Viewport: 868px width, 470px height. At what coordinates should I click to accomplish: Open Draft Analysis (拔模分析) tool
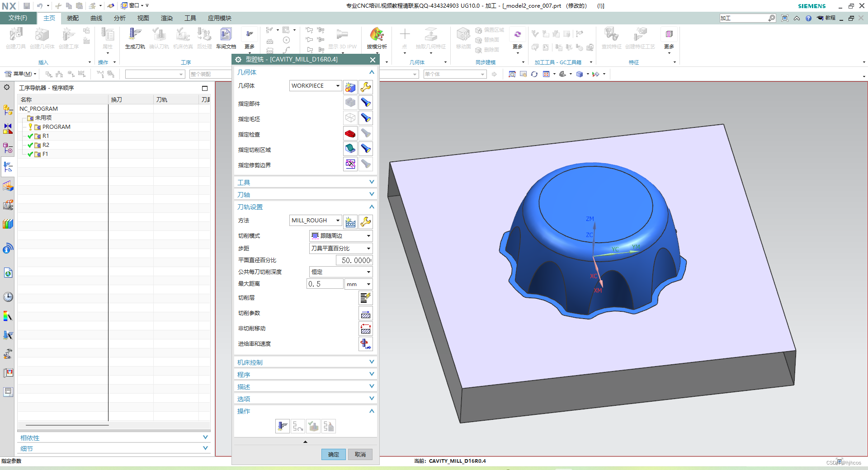[x=377, y=38]
